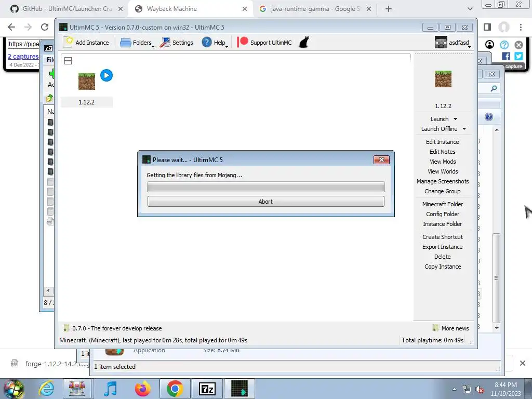Click More news button
This screenshot has height=399, width=532.
(451, 328)
